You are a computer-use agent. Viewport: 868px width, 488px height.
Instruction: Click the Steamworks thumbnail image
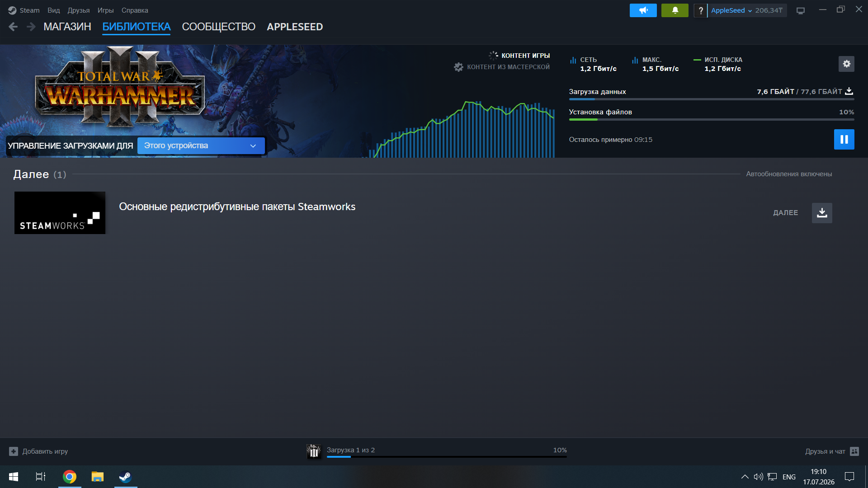tap(60, 213)
